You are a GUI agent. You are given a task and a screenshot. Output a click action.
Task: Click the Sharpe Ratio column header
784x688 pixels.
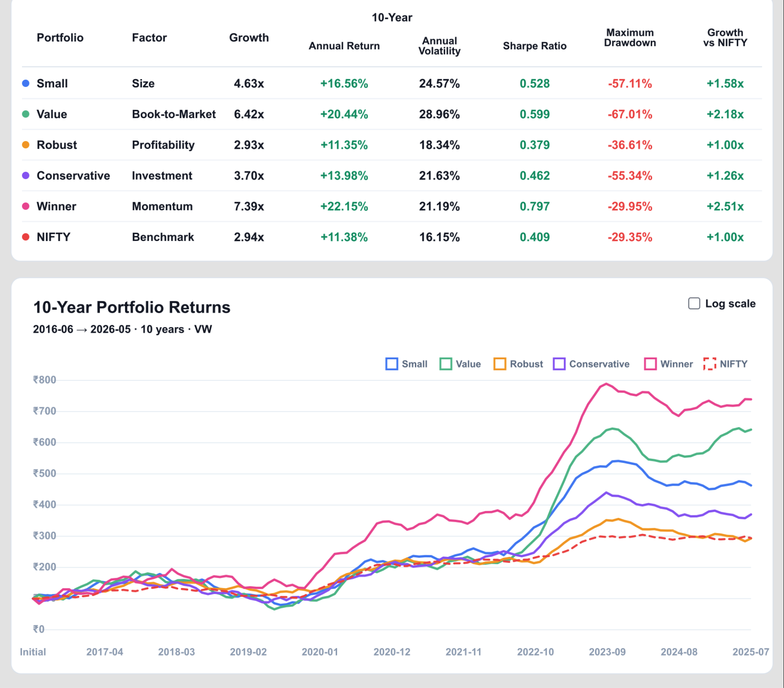(535, 46)
